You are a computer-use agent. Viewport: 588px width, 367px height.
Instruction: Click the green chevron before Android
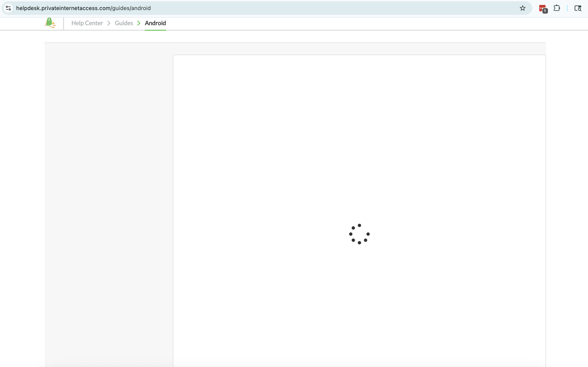pos(139,23)
